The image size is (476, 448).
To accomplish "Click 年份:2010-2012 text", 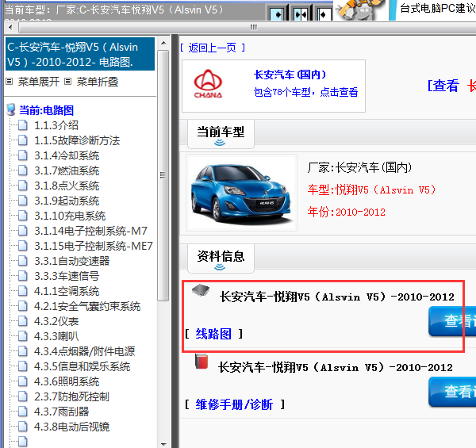I will 347,212.
